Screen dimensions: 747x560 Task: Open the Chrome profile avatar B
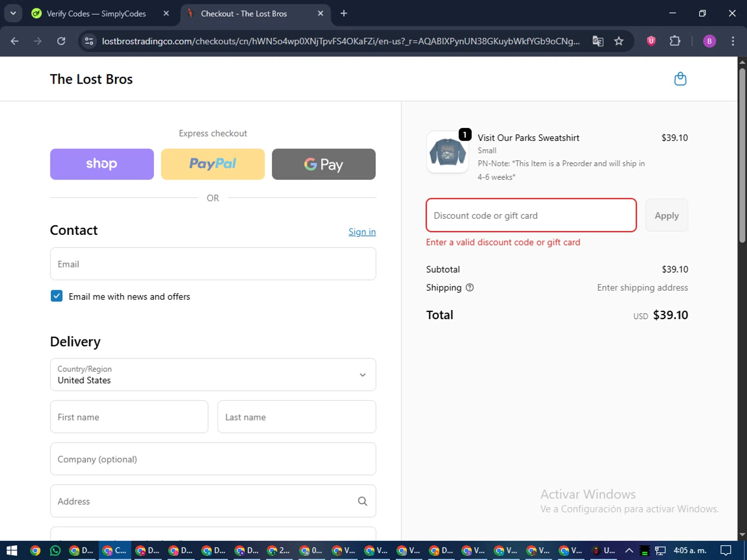(709, 41)
